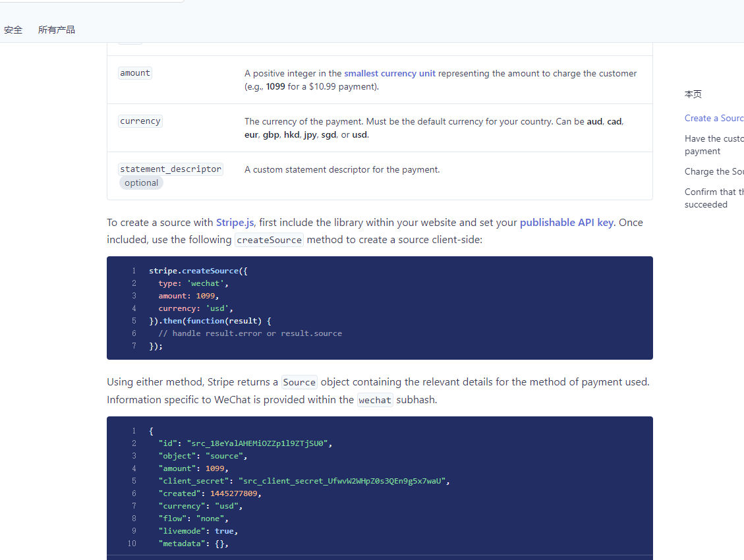744x560 pixels.
Task: Click the "livemode": true JSON line
Action: click(198, 531)
